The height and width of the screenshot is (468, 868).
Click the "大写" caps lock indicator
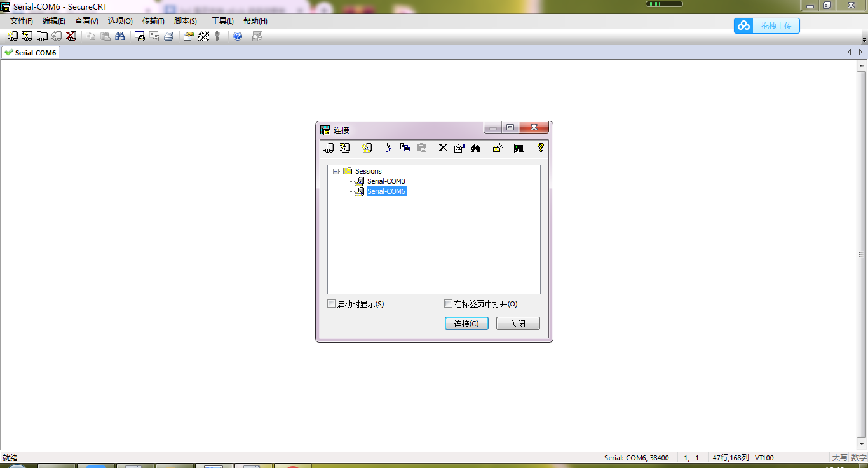(x=839, y=458)
